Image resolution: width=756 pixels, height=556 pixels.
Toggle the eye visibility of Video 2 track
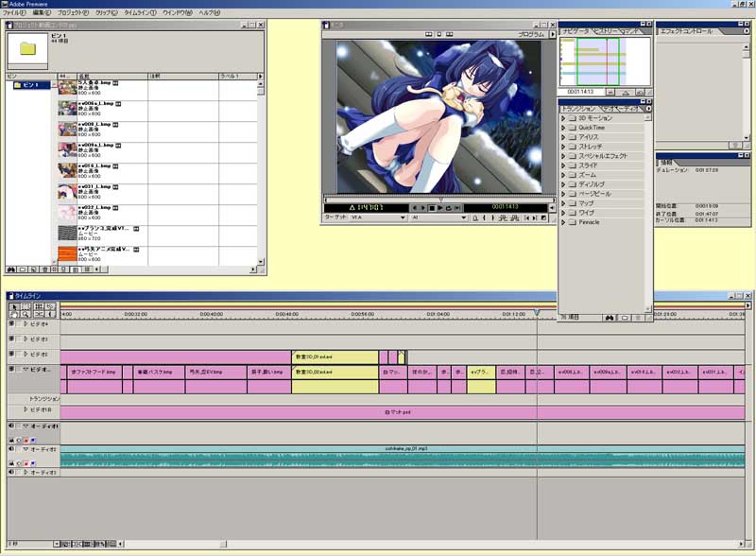(x=11, y=354)
